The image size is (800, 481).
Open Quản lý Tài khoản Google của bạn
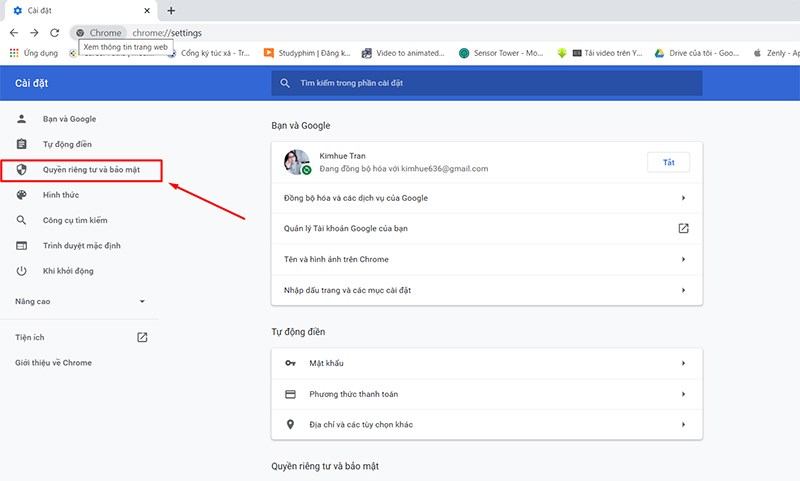486,229
